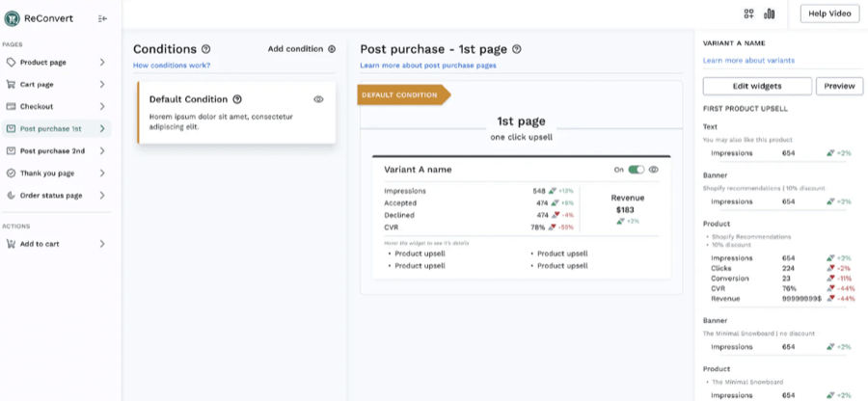Click the Preview button
This screenshot has height=401, width=868.
839,87
